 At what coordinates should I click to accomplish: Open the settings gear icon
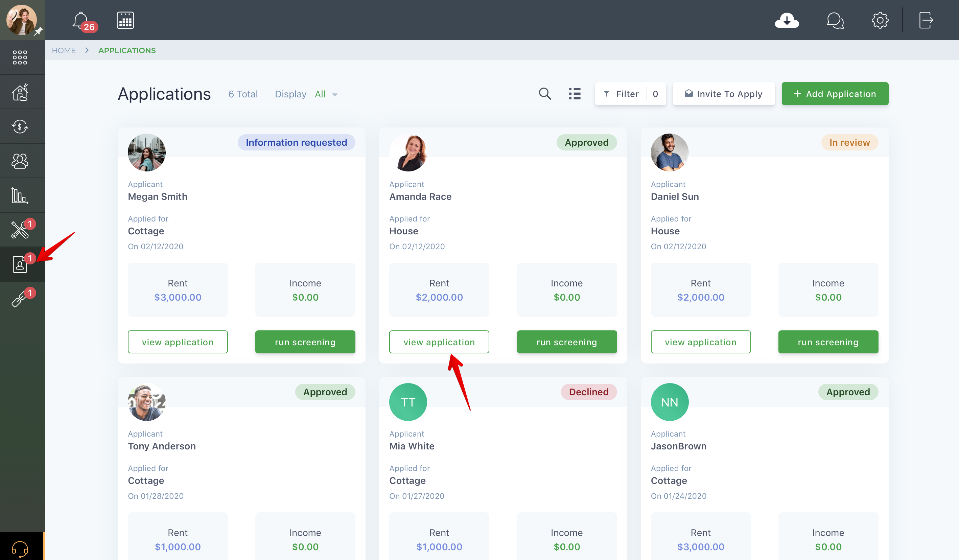880,20
